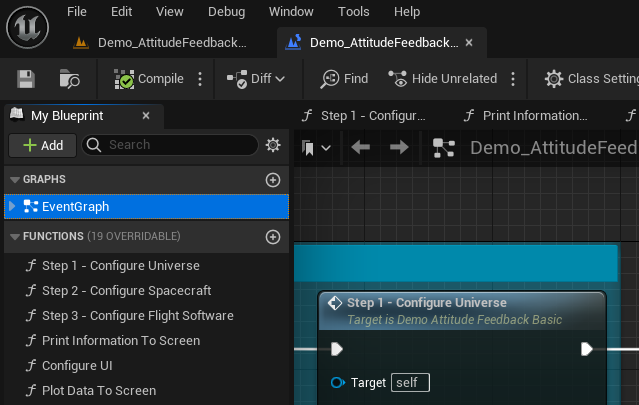639x405 pixels.
Task: Open the Tools menu
Action: [x=354, y=11]
